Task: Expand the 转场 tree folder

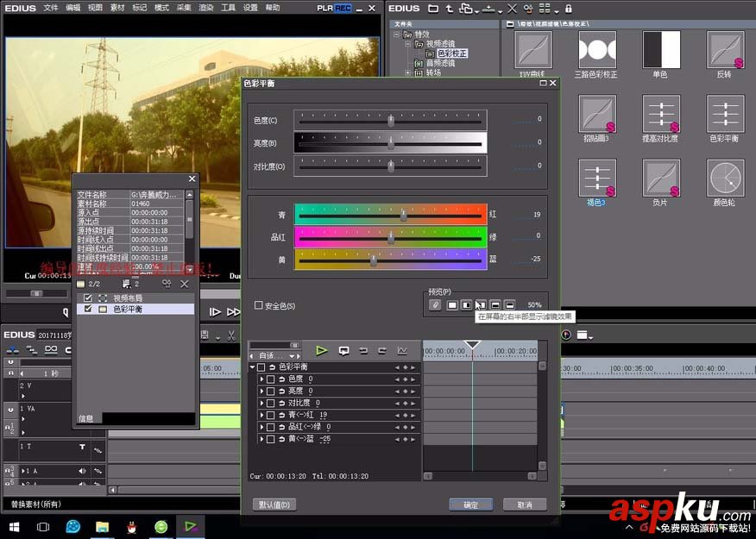Action: tap(408, 72)
